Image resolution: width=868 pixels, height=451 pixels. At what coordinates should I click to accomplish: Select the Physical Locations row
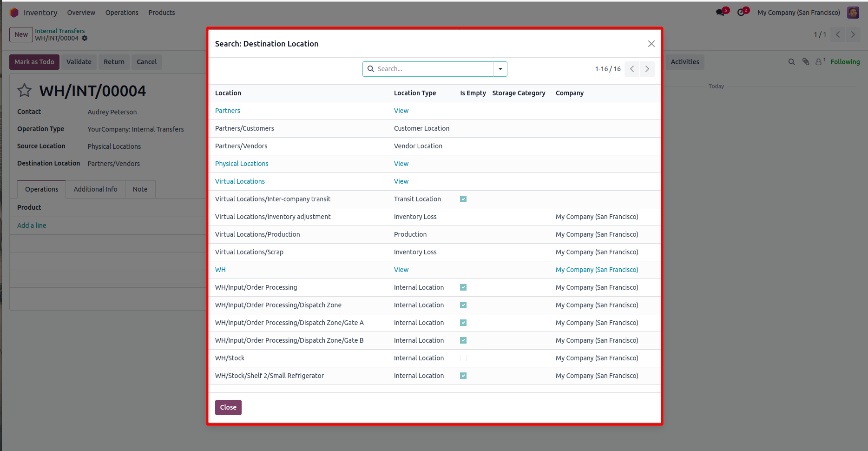click(434, 164)
